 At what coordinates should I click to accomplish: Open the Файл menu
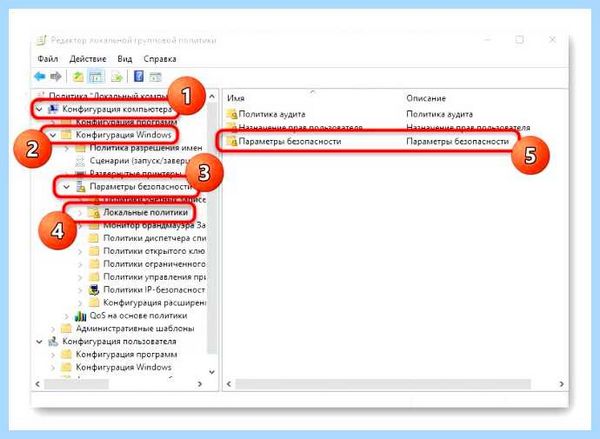tap(48, 59)
